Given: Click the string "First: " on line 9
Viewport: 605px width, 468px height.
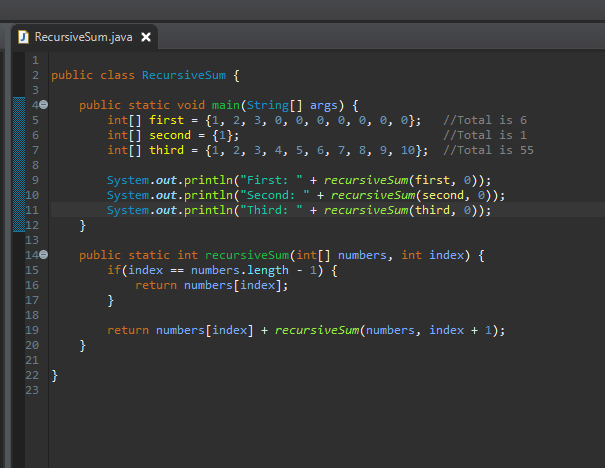Looking at the screenshot, I should click(271, 180).
